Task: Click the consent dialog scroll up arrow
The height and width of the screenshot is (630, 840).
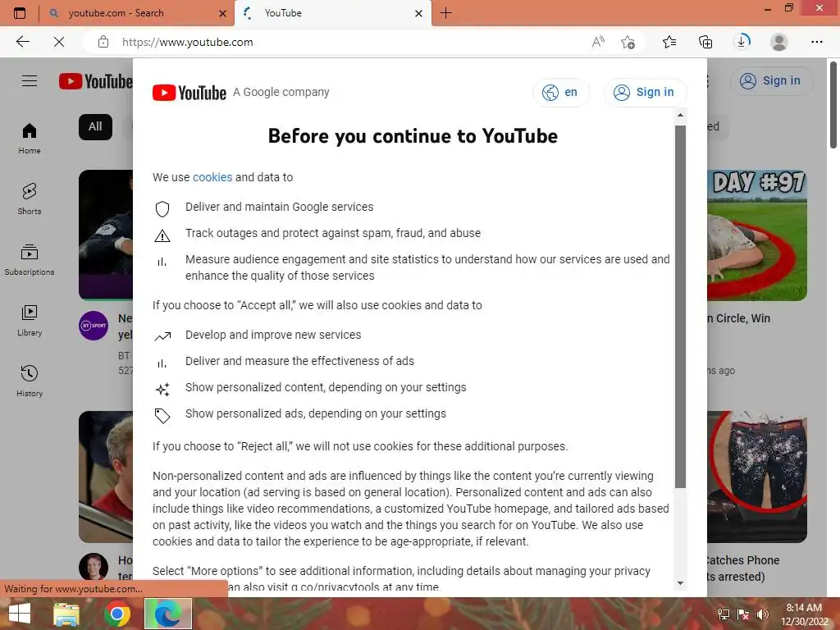Action: [680, 115]
